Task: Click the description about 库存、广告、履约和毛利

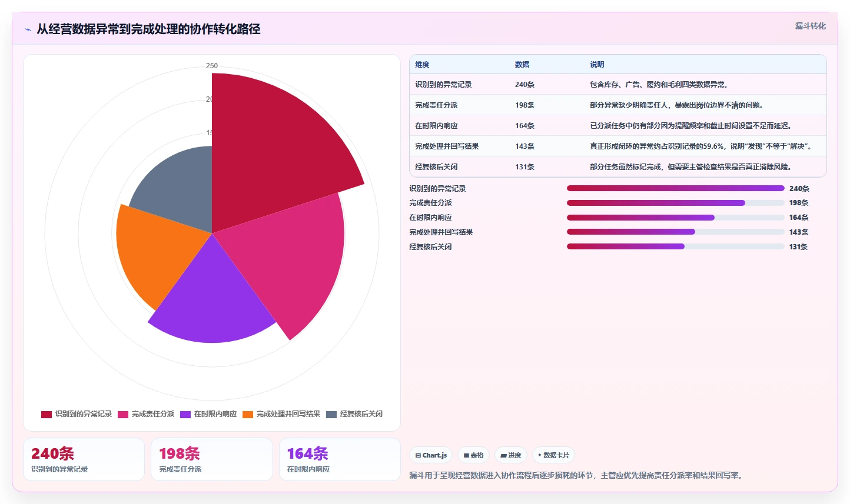Action: point(660,85)
